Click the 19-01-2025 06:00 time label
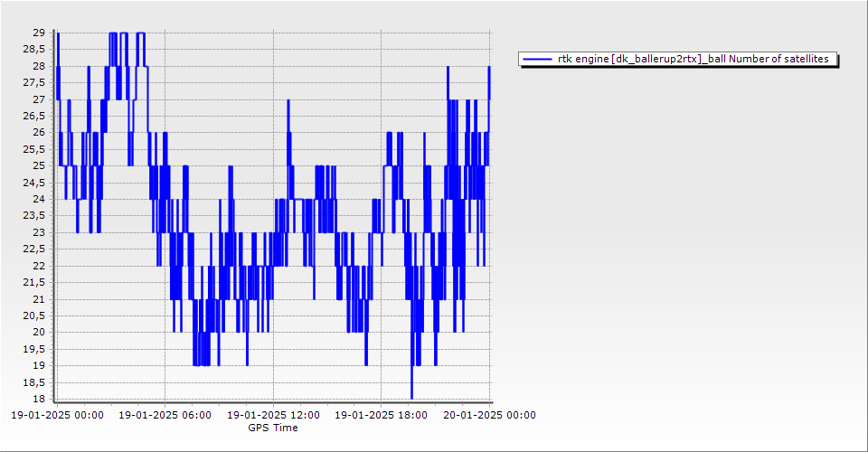Viewport: 868px width, 452px height. [x=165, y=415]
